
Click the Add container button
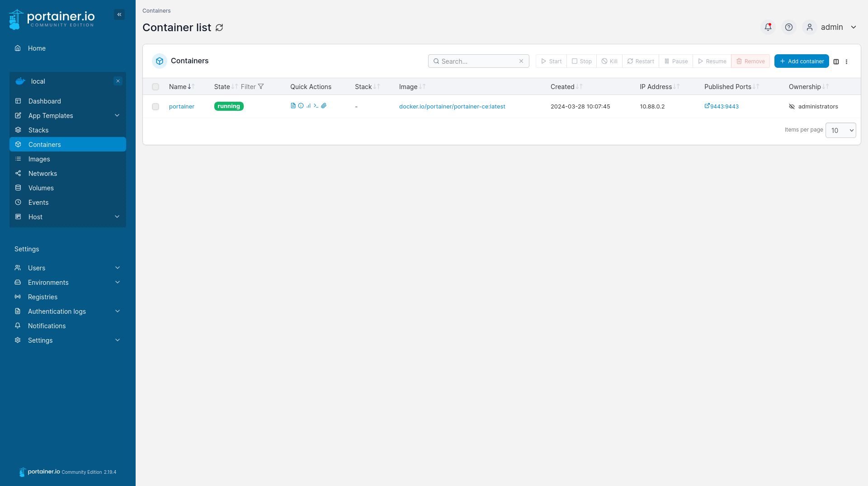coord(801,61)
